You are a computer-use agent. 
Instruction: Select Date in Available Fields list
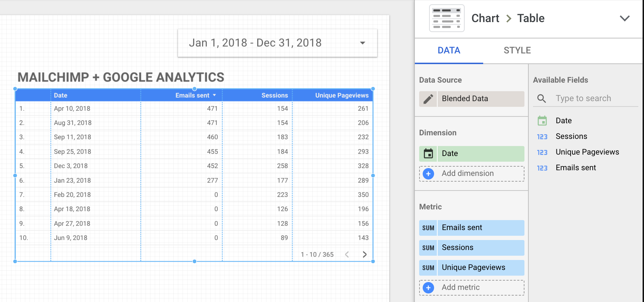pos(564,121)
